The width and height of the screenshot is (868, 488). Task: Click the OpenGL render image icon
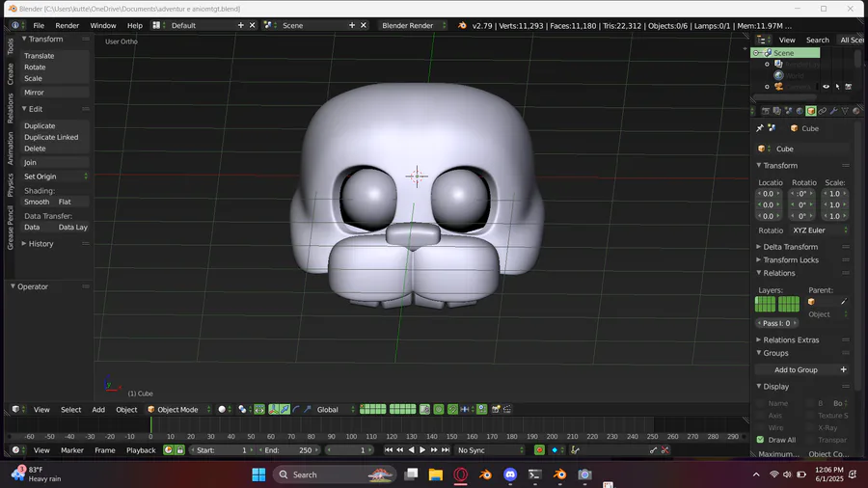[496, 410]
